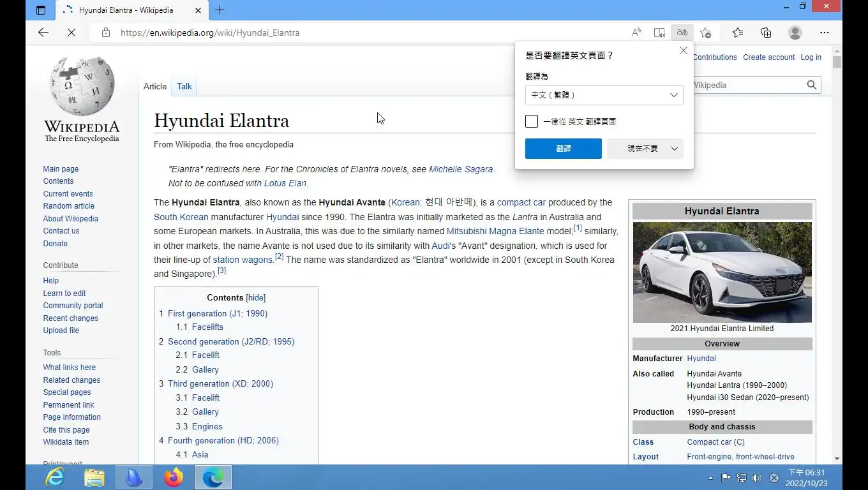Click the Read aloud icon
Viewport: 868px width, 490px height.
[x=636, y=33]
